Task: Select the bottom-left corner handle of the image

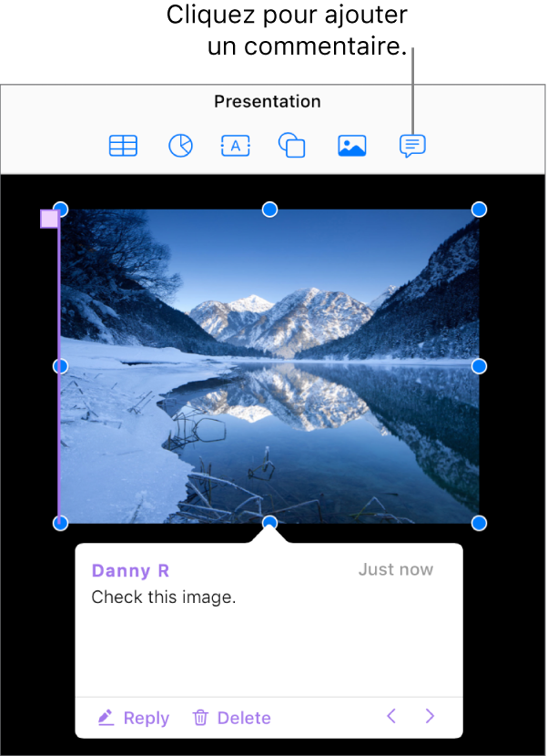Action: pyautogui.click(x=60, y=523)
